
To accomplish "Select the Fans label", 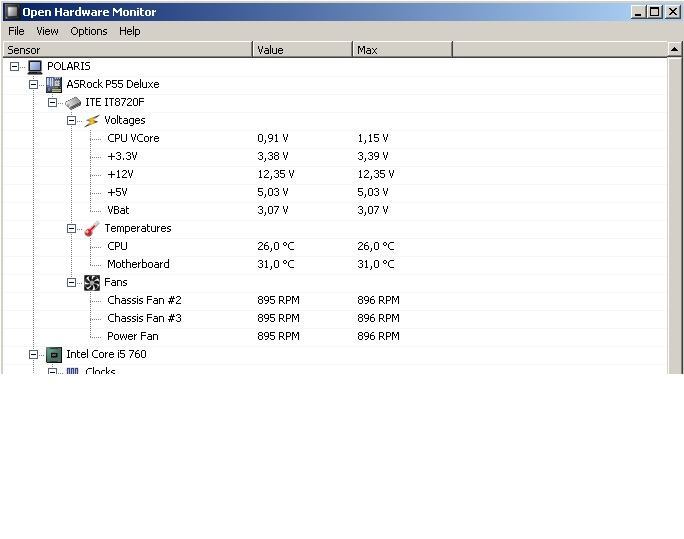I will coord(116,283).
